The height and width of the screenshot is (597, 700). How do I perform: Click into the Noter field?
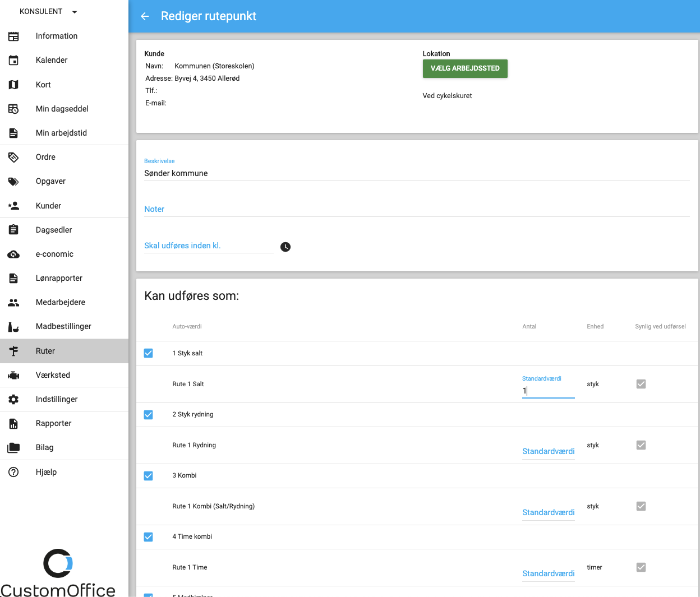[417, 210]
